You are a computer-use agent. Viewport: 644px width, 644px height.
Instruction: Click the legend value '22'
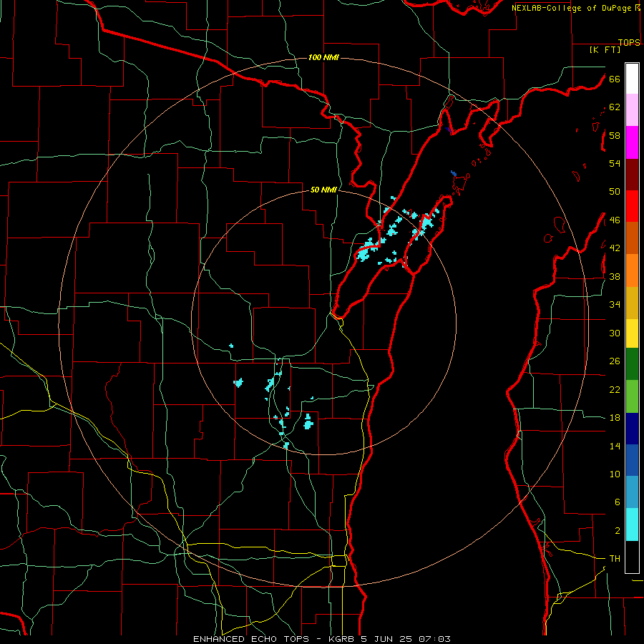(x=615, y=389)
